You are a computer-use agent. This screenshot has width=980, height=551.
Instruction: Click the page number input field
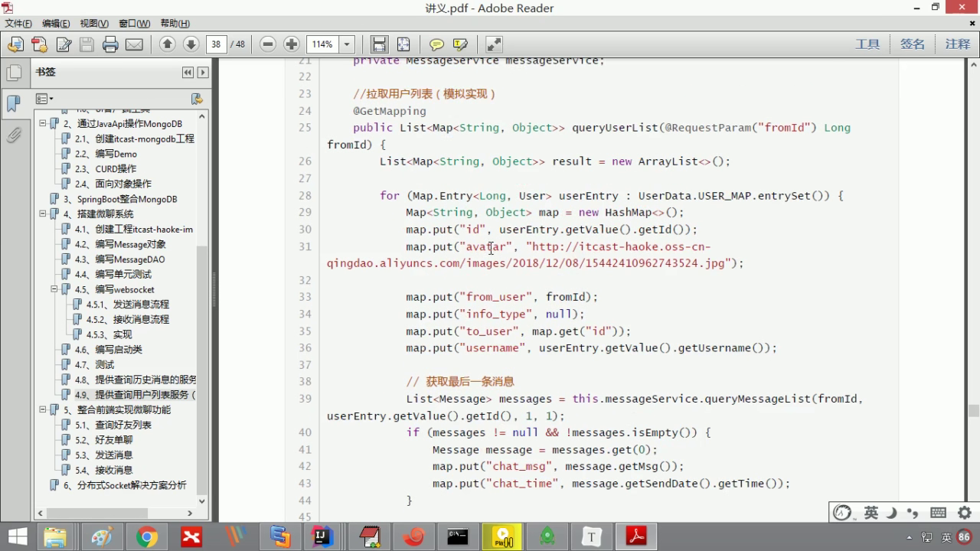coord(216,44)
